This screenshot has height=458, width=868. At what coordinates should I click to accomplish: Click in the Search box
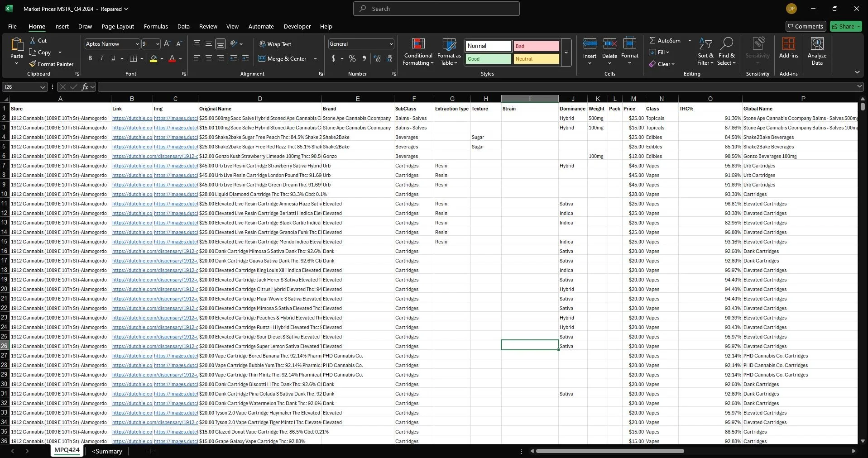pos(436,9)
